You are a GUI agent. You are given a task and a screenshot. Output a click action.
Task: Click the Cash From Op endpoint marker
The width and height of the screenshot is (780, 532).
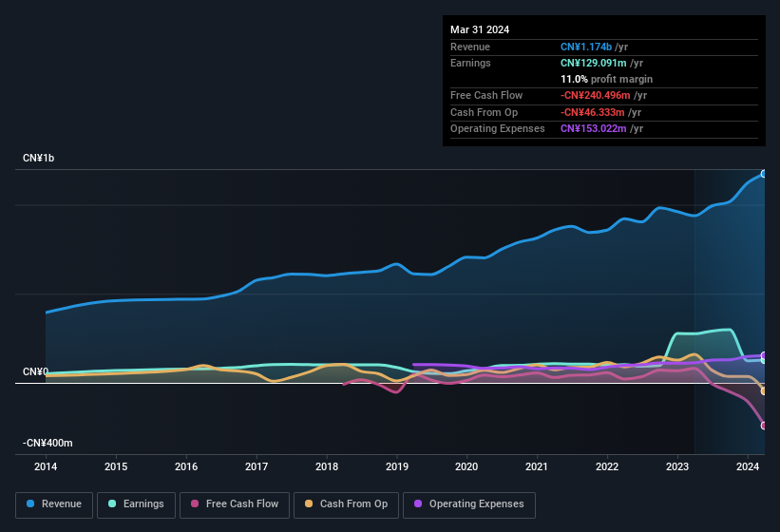click(x=763, y=390)
